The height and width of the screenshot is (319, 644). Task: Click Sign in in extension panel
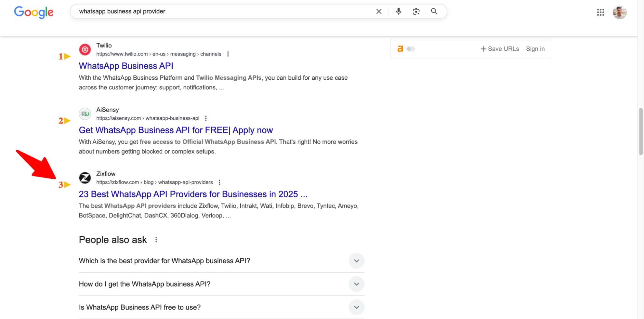(x=535, y=49)
